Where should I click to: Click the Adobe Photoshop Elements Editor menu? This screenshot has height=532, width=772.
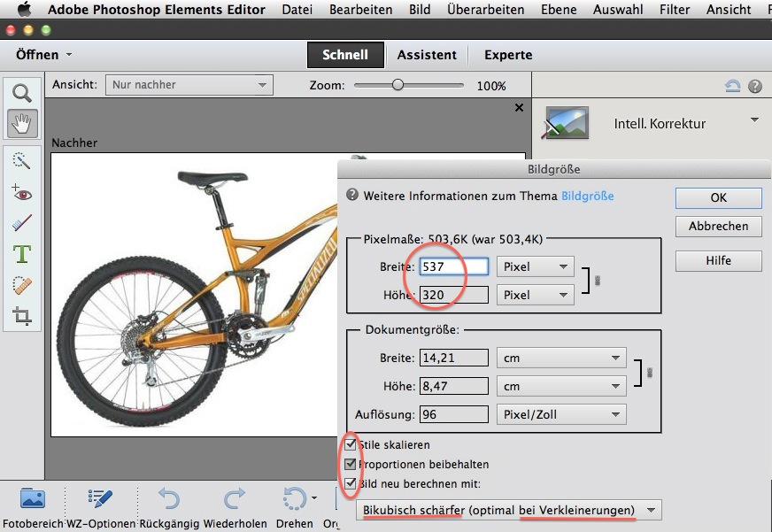(157, 9)
